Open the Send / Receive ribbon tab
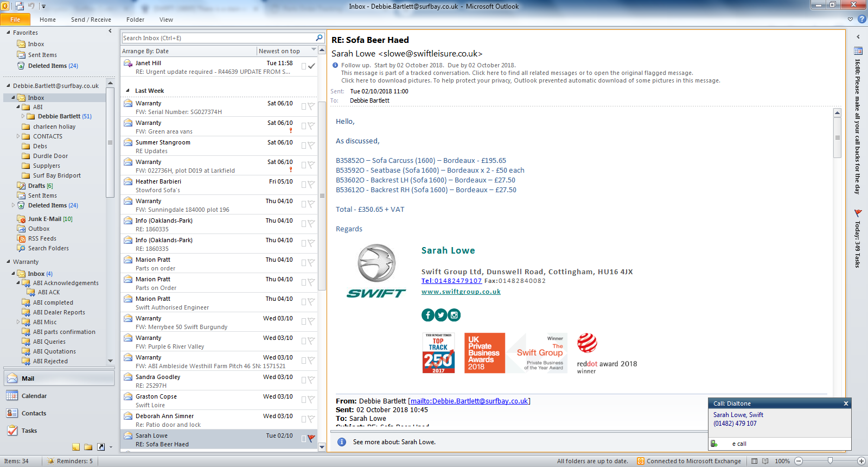Image resolution: width=868 pixels, height=467 pixels. [x=91, y=20]
